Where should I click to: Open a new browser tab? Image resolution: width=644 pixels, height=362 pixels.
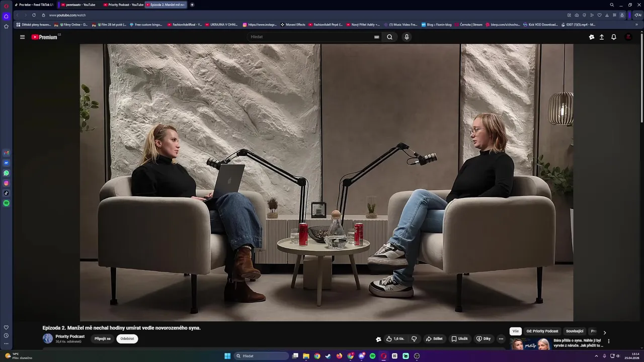click(192, 5)
